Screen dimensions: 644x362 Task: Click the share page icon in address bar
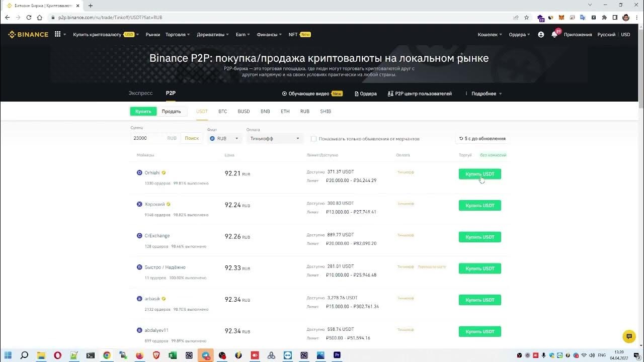[x=516, y=17]
